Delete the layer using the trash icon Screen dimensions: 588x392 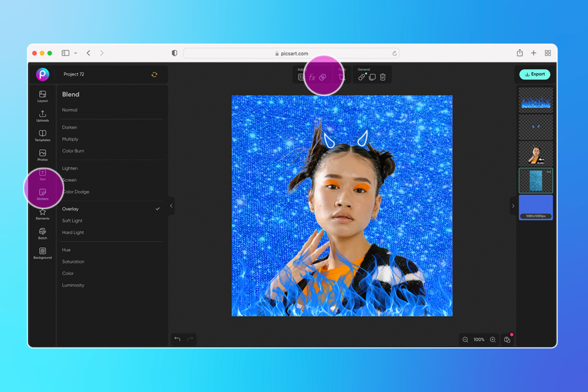[383, 76]
